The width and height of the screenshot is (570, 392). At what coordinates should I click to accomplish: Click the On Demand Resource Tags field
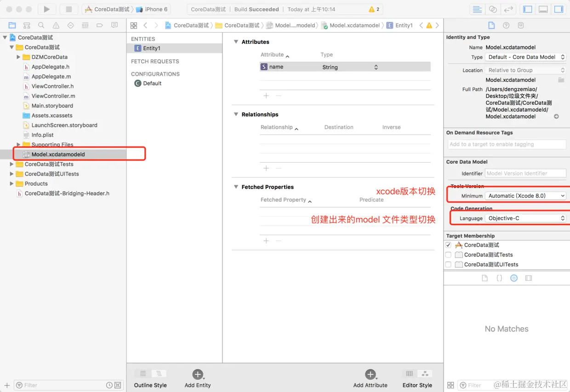coord(507,144)
